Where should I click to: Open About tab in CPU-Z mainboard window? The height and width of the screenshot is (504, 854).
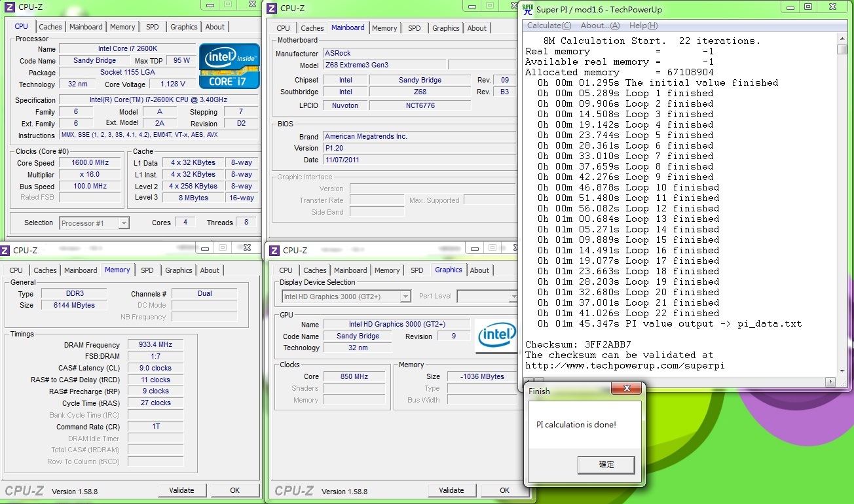477,28
